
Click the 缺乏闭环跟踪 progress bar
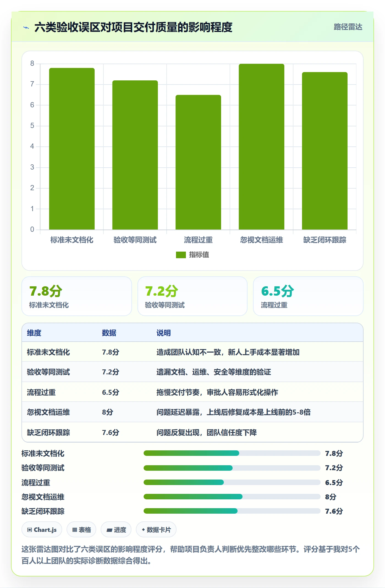[x=232, y=511]
